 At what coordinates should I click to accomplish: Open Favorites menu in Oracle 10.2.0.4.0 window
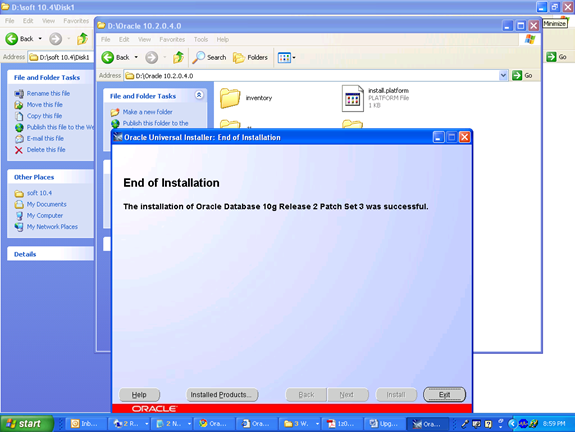point(172,39)
